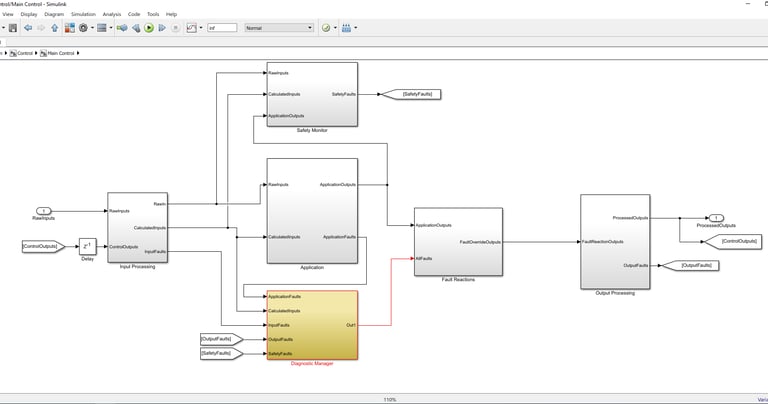Screen dimensions: 768x404
Task: Select the [ControlOutputs] Goto tag at right
Action: point(732,241)
